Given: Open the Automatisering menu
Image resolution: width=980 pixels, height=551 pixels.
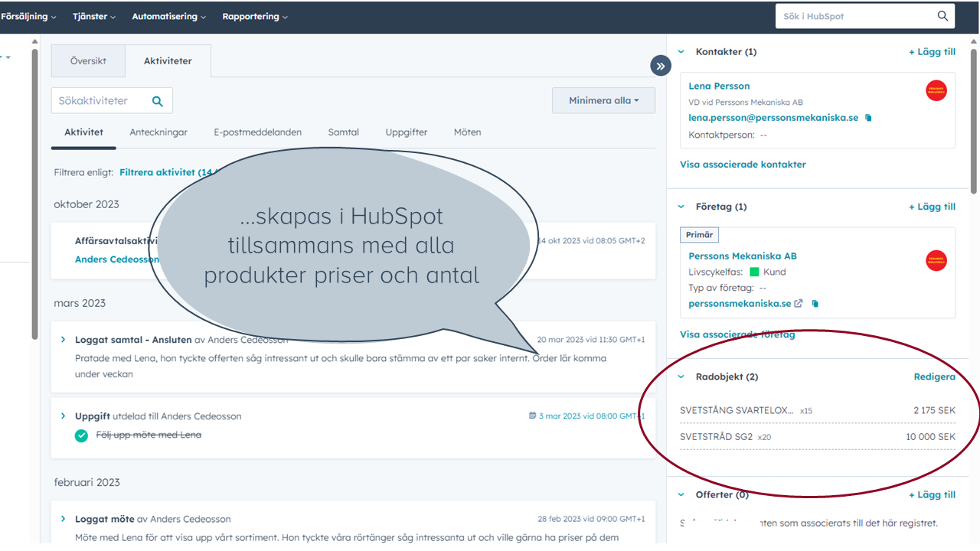Looking at the screenshot, I should 169,16.
